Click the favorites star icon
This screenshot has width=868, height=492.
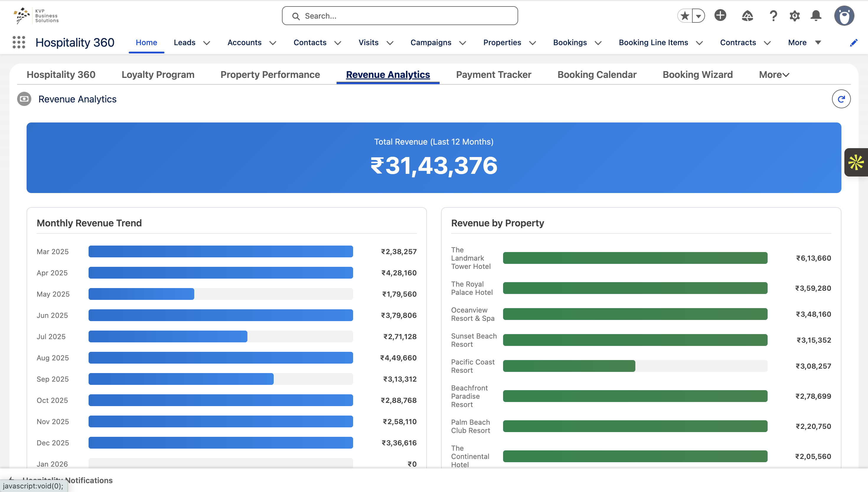coord(685,16)
